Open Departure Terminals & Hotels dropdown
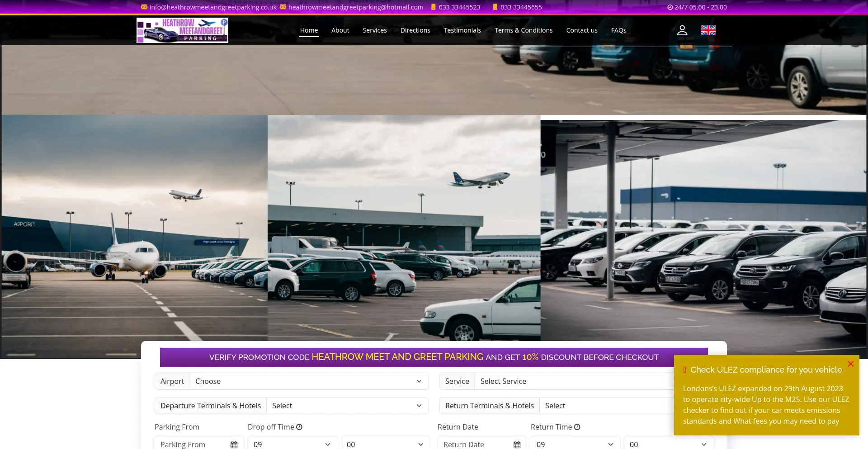Screen dimensions: 868x449 (347, 406)
